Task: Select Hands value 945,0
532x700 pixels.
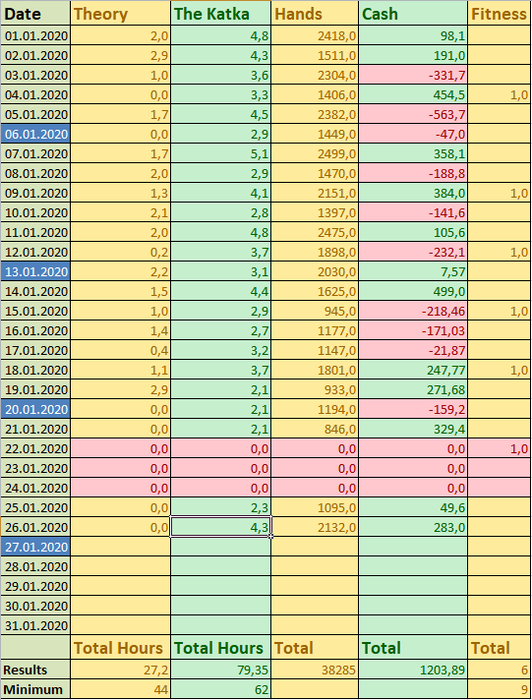Action: [315, 311]
